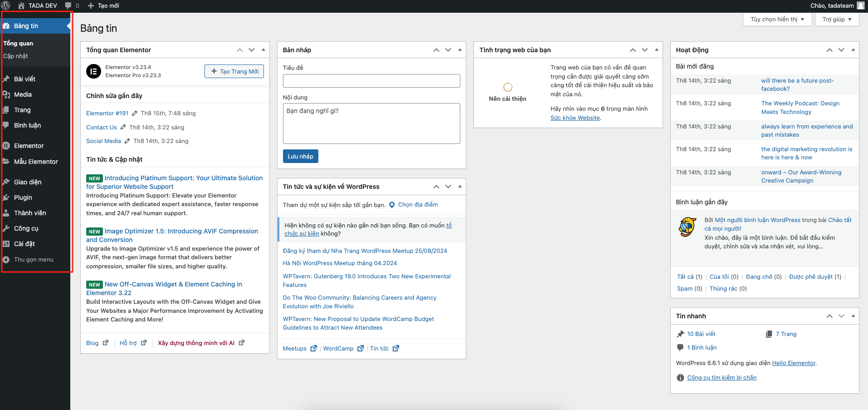This screenshot has width=868, height=410.
Task: Toggle the Bản nháp panel collapse triangle
Action: click(x=460, y=50)
